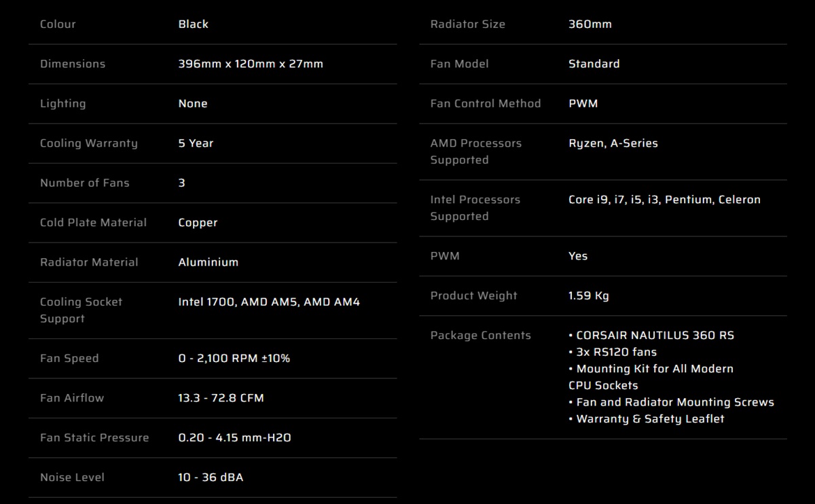
Task: Select the '396mm x 120mm x 27mm' value
Action: (x=251, y=64)
